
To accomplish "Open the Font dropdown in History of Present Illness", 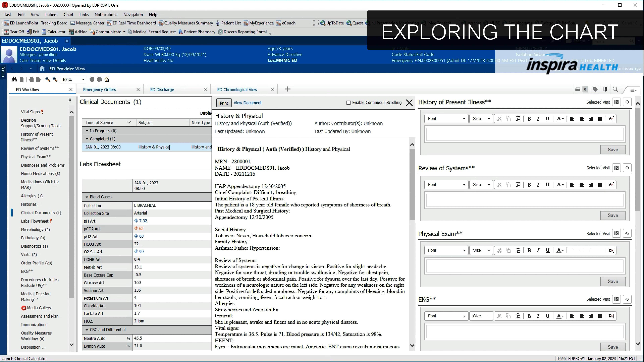I will pyautogui.click(x=446, y=118).
